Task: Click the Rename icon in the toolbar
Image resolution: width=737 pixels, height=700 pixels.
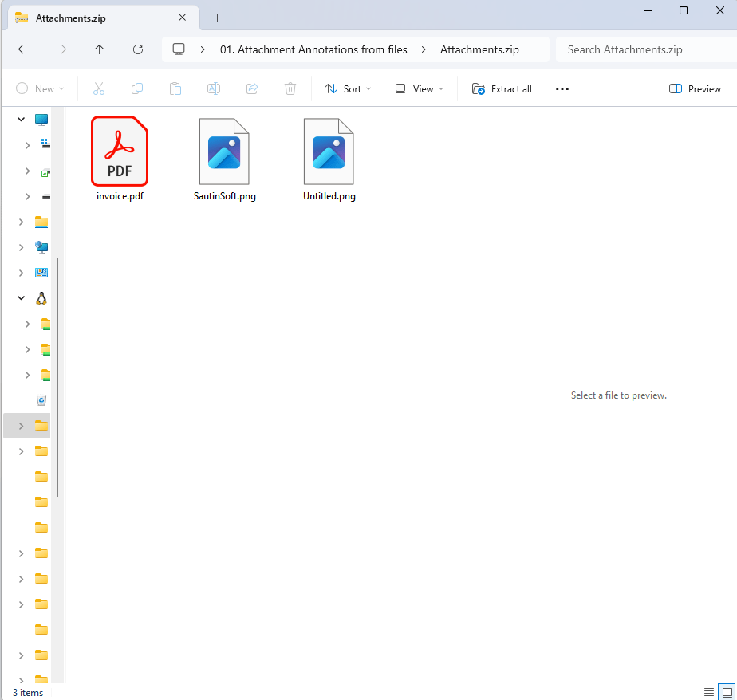Action: coord(214,88)
